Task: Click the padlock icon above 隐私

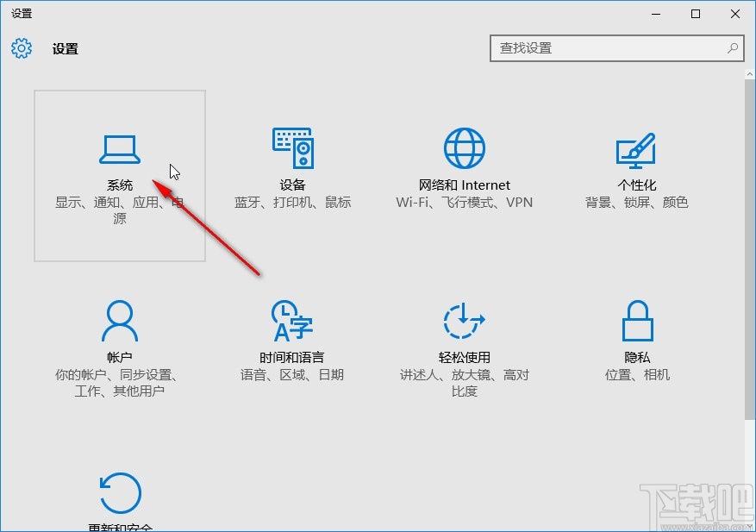Action: pos(637,319)
